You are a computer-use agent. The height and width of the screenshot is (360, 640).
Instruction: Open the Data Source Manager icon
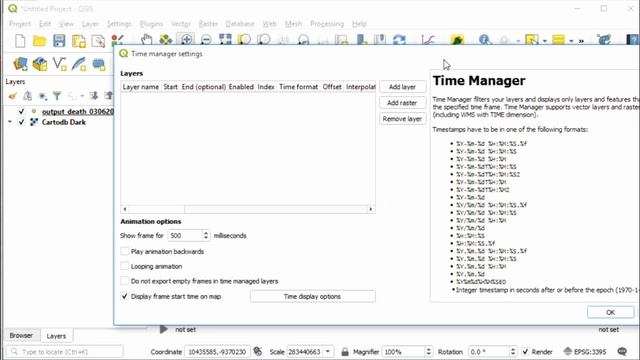(x=20, y=64)
